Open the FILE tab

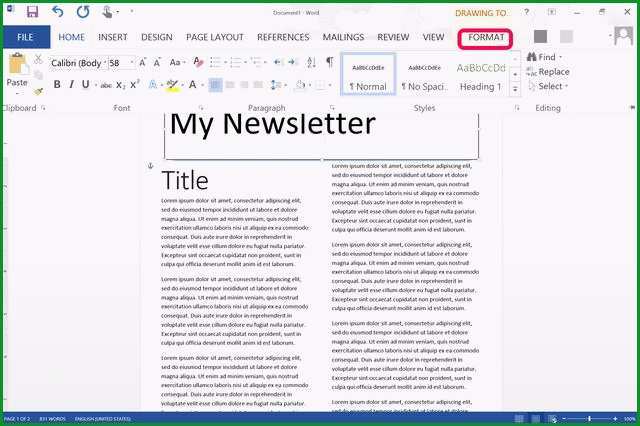coord(25,37)
